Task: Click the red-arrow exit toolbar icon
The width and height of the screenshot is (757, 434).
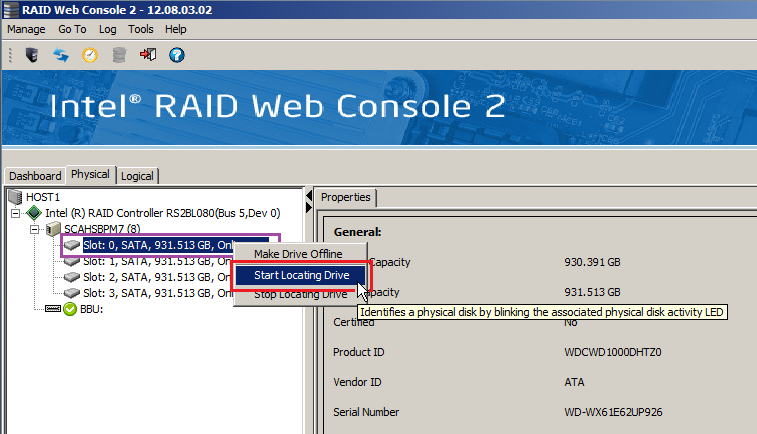Action: coord(148,55)
